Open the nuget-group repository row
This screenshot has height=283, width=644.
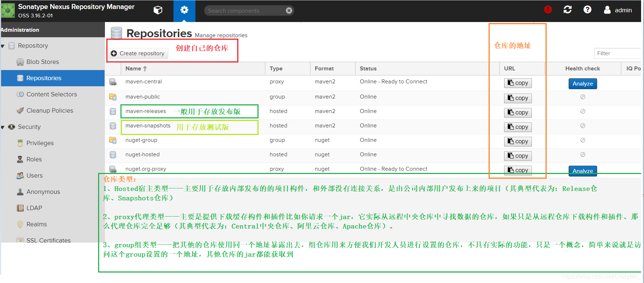373,141
